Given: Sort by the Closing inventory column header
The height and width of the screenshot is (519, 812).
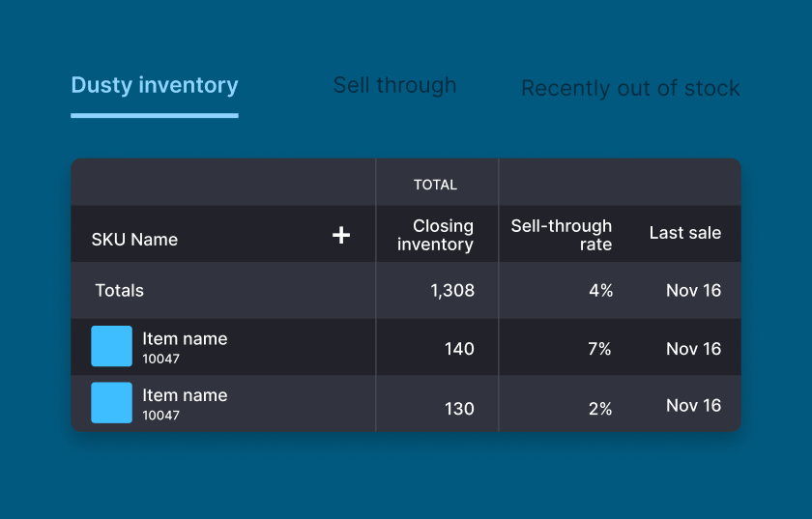Looking at the screenshot, I should tap(436, 235).
